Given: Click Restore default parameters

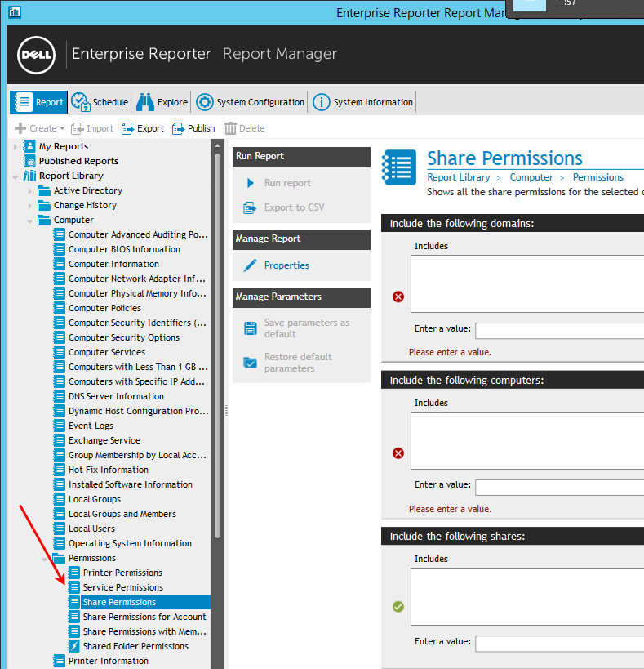Looking at the screenshot, I should (x=297, y=362).
